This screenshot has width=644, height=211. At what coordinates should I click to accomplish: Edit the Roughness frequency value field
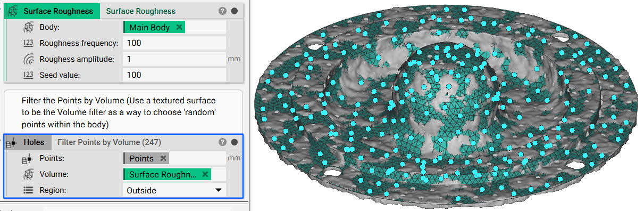coord(174,43)
